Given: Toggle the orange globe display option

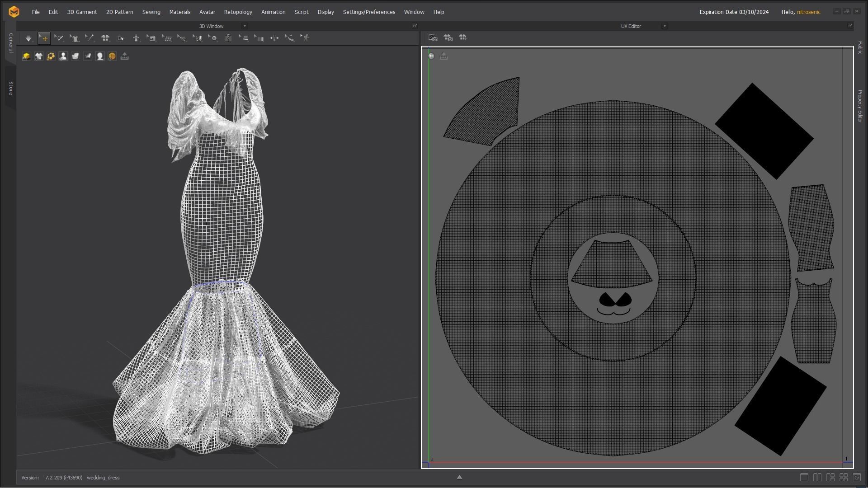Looking at the screenshot, I should tap(112, 56).
